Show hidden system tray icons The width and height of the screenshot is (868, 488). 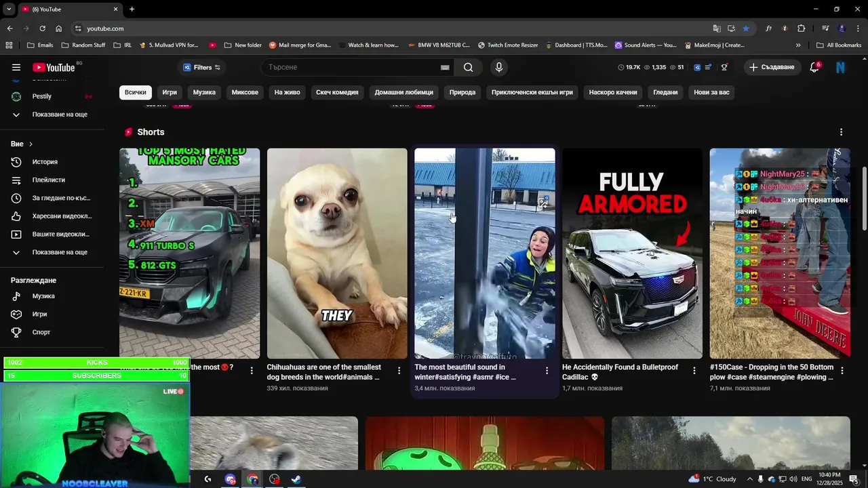[x=749, y=479]
